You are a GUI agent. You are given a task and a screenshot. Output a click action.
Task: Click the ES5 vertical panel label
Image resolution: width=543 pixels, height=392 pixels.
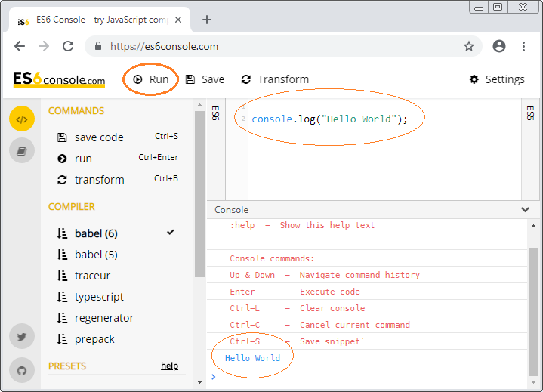click(530, 113)
